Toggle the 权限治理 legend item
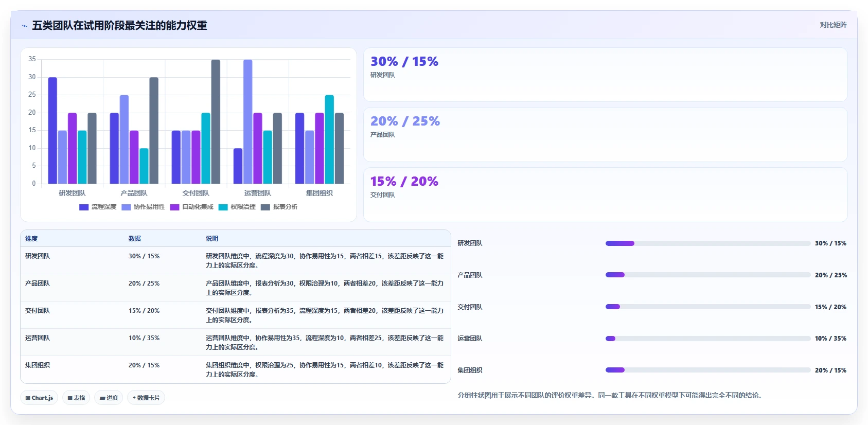Image resolution: width=868 pixels, height=425 pixels. coord(237,207)
